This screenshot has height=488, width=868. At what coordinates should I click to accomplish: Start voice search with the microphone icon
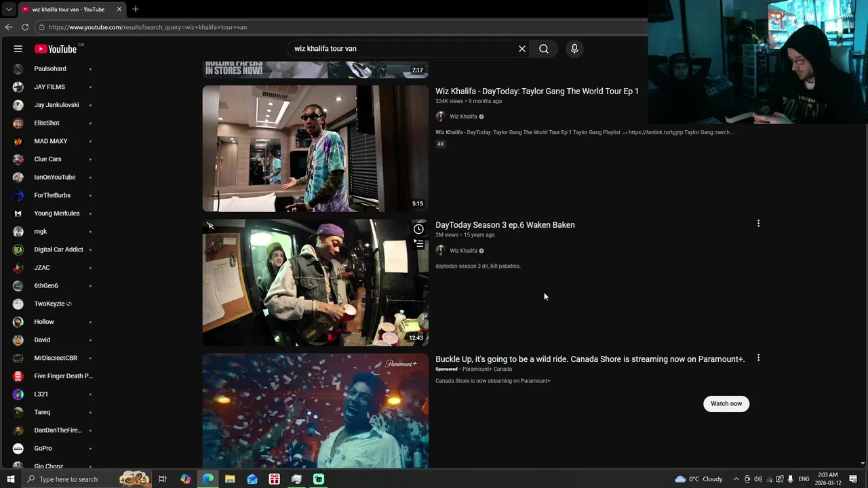pyautogui.click(x=574, y=49)
